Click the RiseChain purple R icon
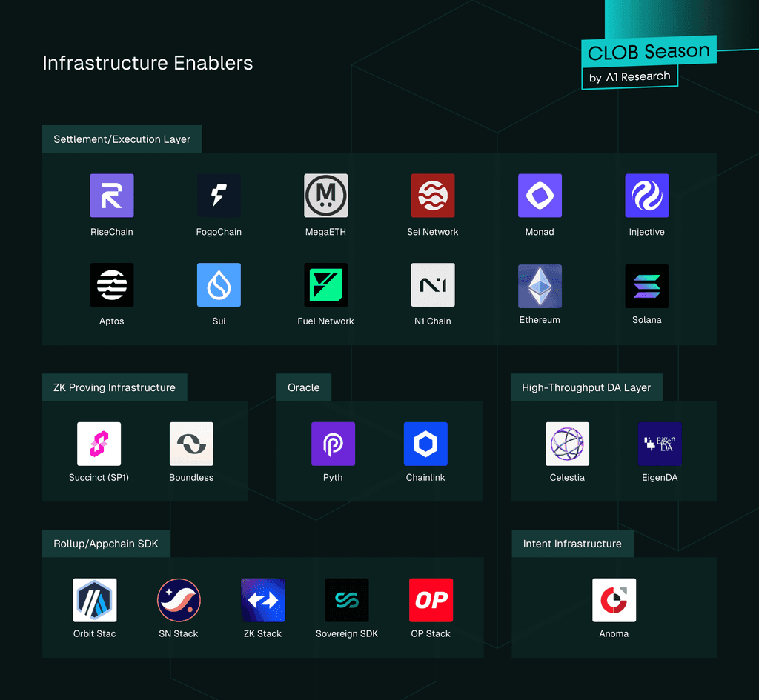This screenshot has height=700, width=759. [x=112, y=196]
